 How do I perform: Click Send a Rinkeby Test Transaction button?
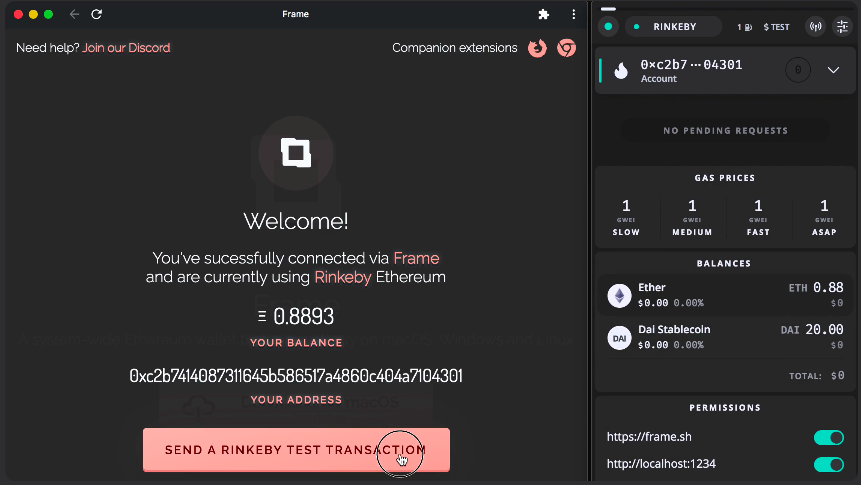point(297,450)
